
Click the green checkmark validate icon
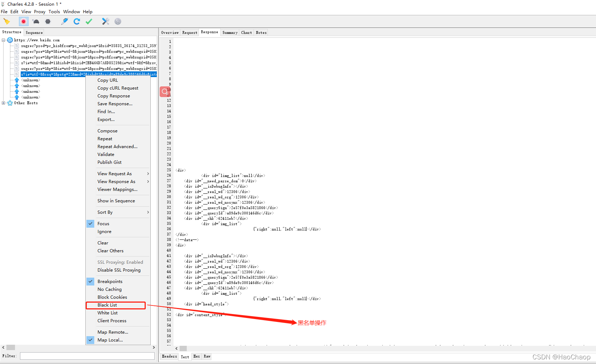tap(89, 21)
